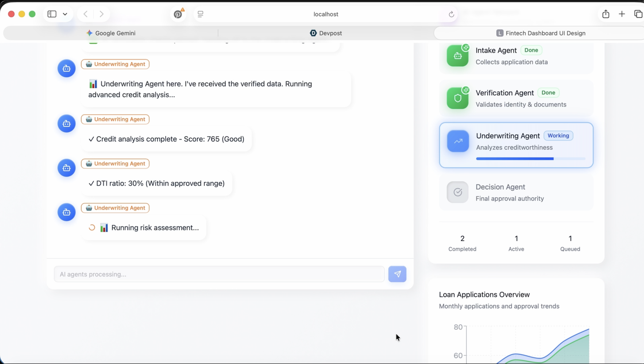Click the Underwriting Agent trending chart icon
The image size is (644, 364).
pyautogui.click(x=458, y=141)
